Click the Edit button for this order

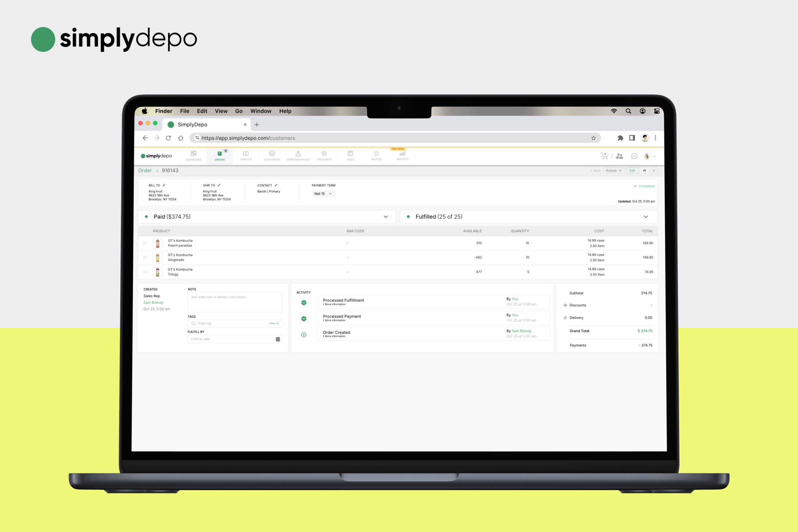pyautogui.click(x=632, y=171)
